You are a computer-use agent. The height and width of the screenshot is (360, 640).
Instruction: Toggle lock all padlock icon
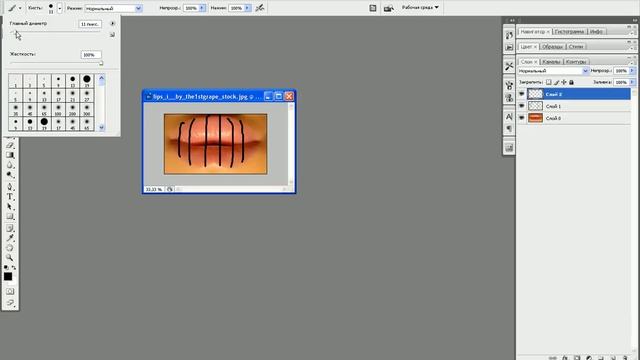point(571,82)
